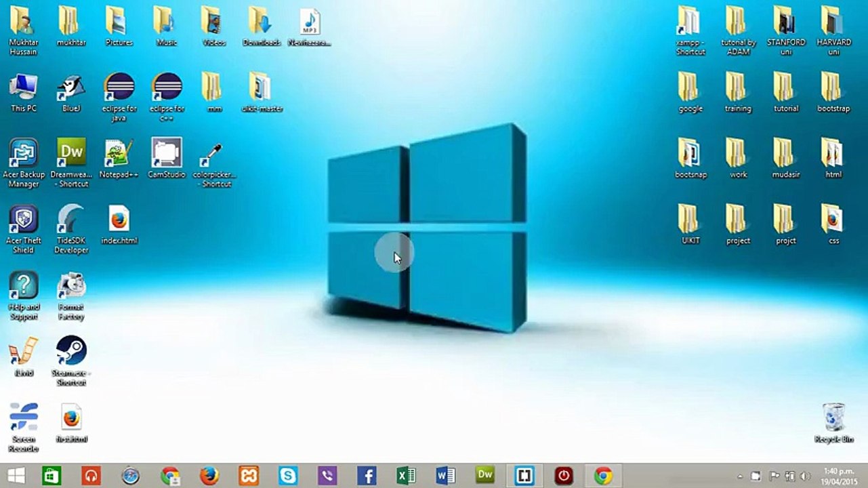Image resolution: width=868 pixels, height=488 pixels.
Task: Select the html folder
Action: [833, 159]
